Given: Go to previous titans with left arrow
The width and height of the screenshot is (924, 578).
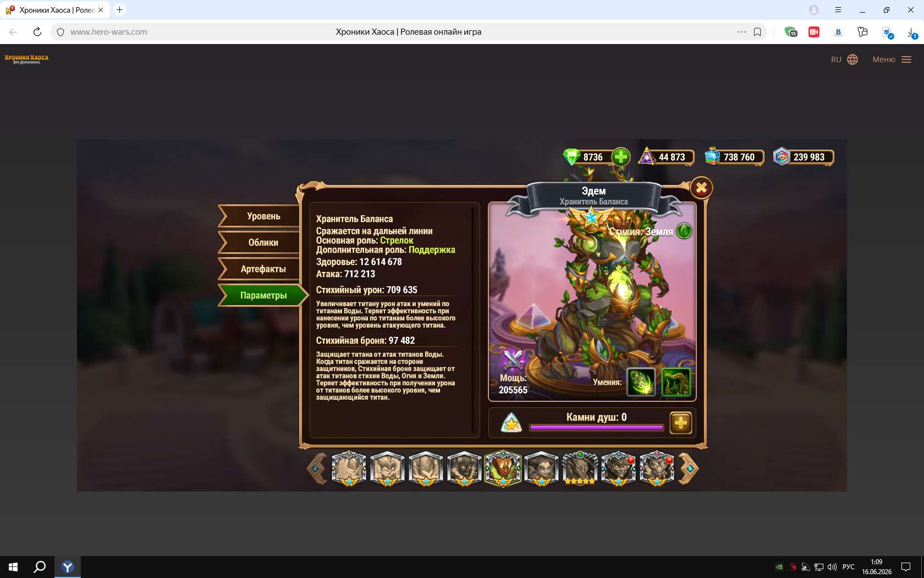Looking at the screenshot, I should coord(317,468).
